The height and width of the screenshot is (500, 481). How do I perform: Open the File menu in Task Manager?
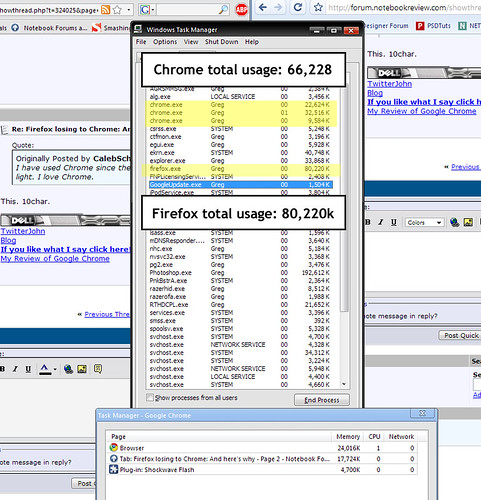[x=141, y=42]
